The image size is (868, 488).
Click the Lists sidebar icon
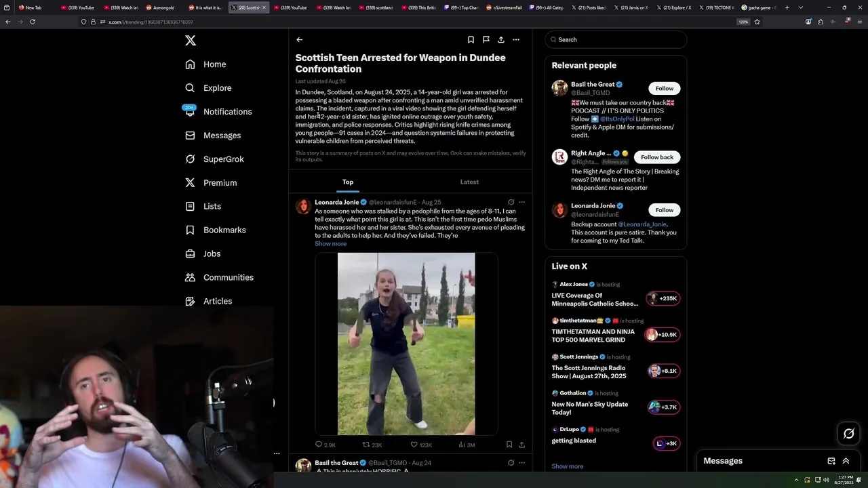[x=190, y=206]
